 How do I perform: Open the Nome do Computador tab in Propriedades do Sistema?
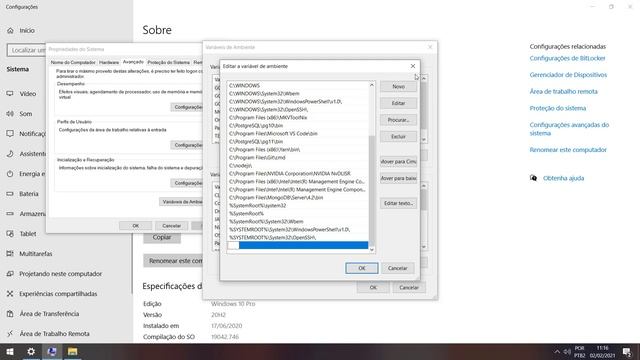tap(73, 62)
